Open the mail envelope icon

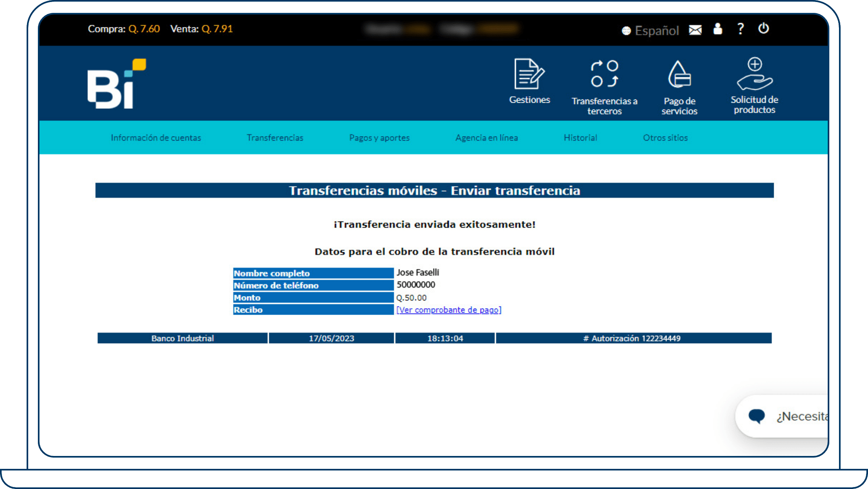(x=695, y=30)
